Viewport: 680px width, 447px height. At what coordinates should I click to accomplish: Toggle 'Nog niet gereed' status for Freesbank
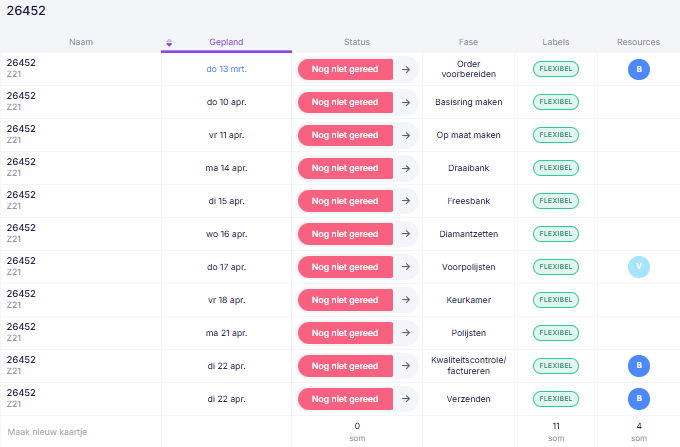(345, 201)
